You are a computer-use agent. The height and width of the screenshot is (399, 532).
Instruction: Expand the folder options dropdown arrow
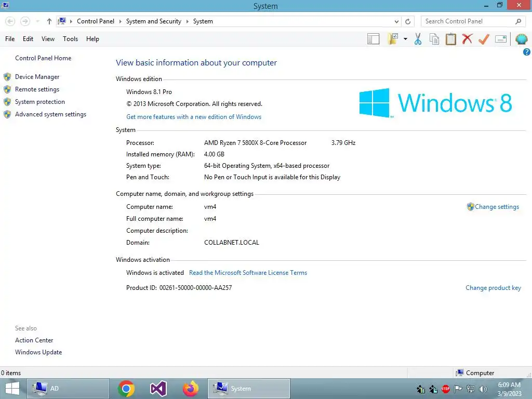click(x=405, y=39)
